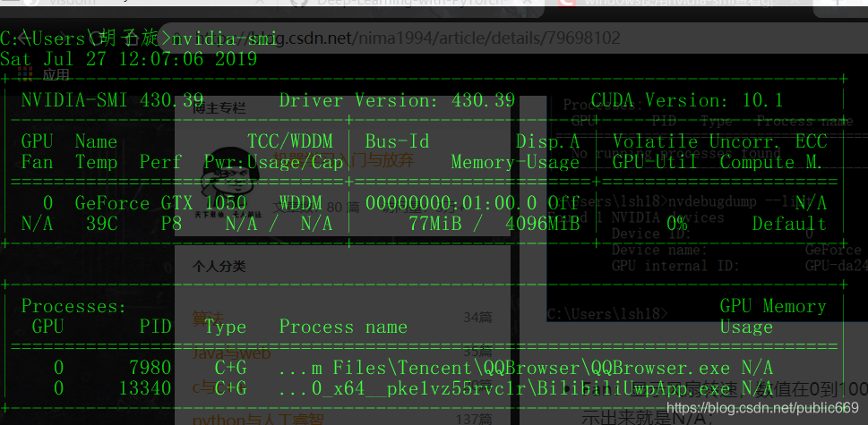The width and height of the screenshot is (868, 425).
Task: Switch to the Deep-Learning-with-PyTorch browser tab
Action: point(412,2)
